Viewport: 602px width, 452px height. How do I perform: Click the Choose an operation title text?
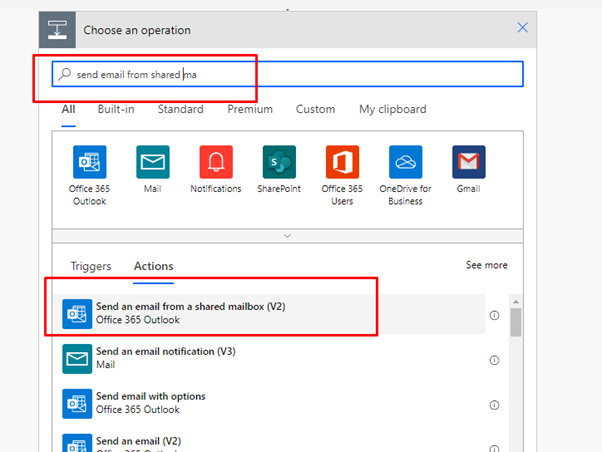(137, 30)
